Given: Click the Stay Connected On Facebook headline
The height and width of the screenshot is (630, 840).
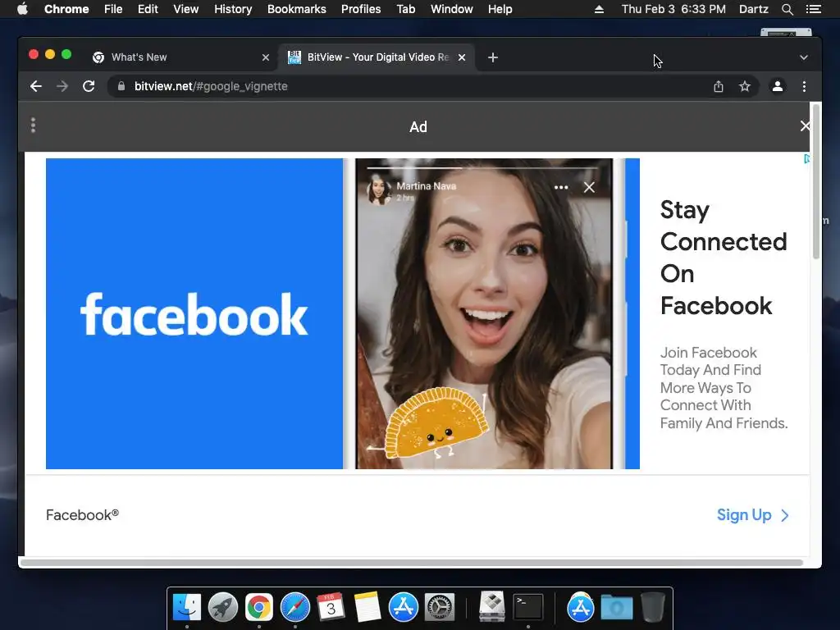Looking at the screenshot, I should (724, 258).
